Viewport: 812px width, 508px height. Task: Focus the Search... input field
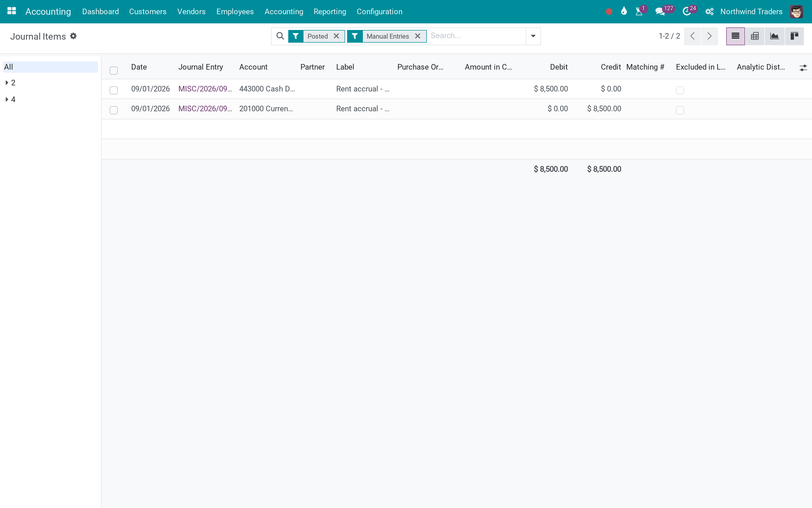(x=476, y=36)
